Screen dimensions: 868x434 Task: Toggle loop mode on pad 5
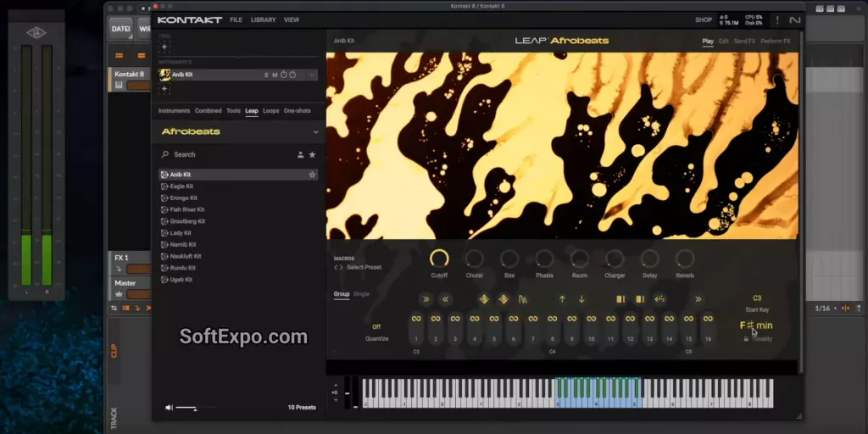click(x=494, y=319)
